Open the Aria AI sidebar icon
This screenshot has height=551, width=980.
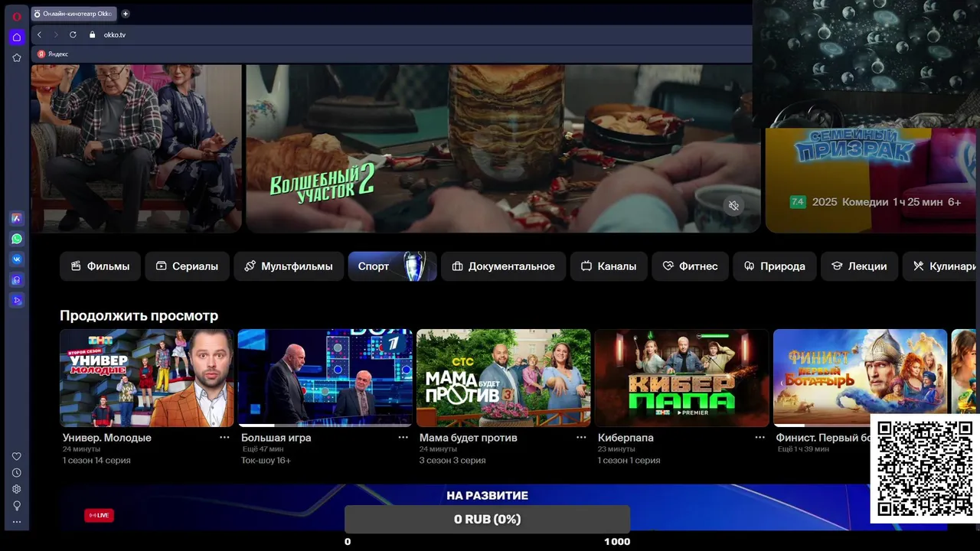[x=16, y=218]
